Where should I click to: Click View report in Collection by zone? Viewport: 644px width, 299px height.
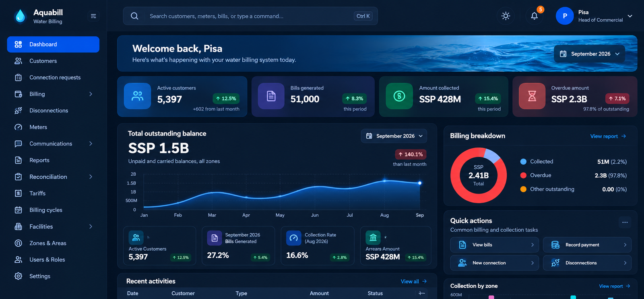click(614, 286)
